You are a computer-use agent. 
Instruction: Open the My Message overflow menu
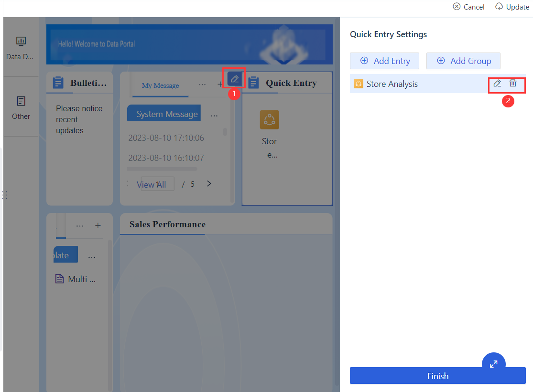(x=202, y=84)
